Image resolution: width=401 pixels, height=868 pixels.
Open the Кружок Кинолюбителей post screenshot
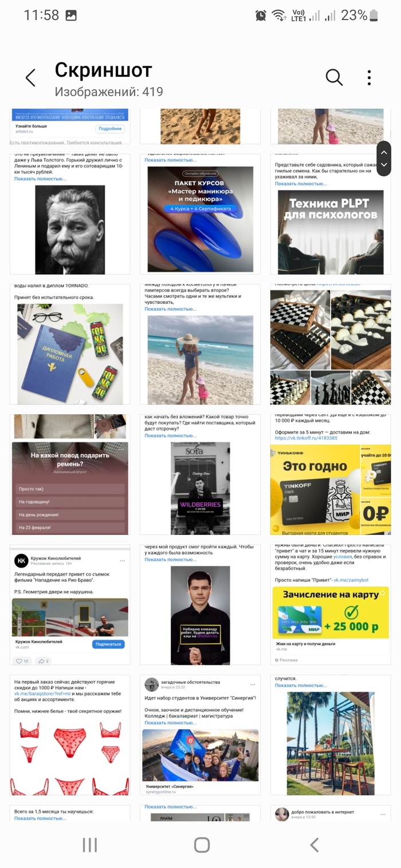[x=70, y=605]
